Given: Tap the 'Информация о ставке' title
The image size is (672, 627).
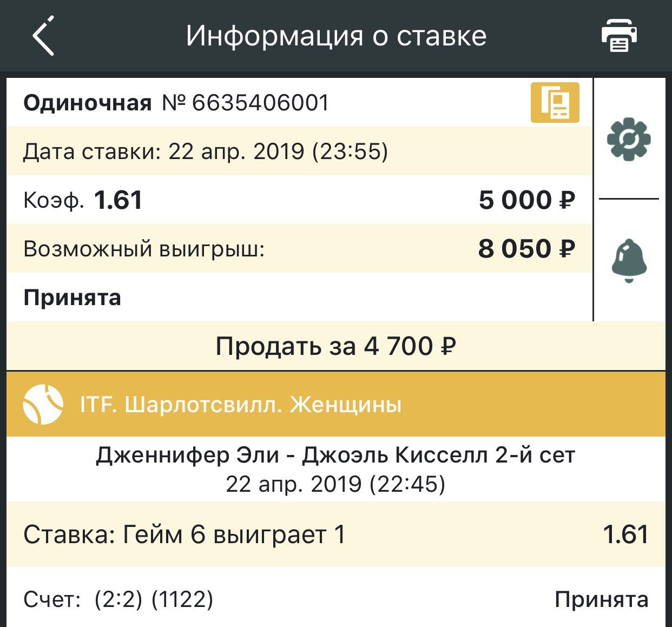Looking at the screenshot, I should coord(336,36).
